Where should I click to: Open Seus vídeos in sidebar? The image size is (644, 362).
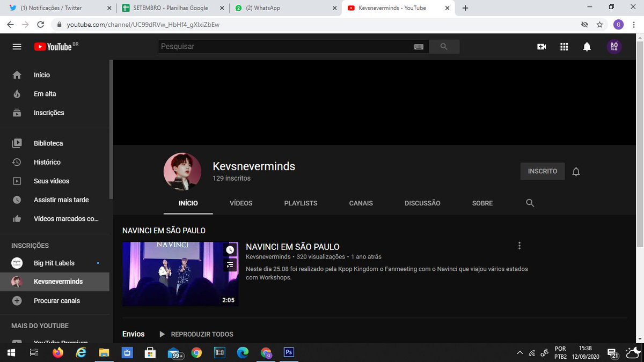(x=55, y=181)
